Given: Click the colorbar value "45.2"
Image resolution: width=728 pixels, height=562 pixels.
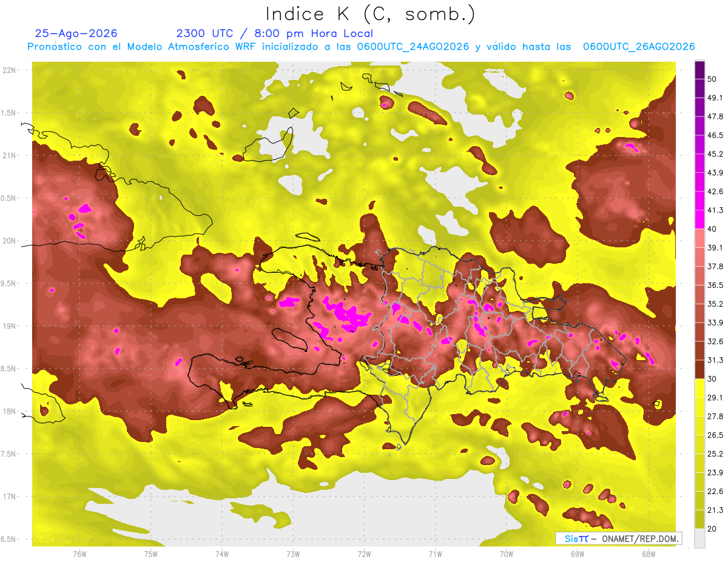Looking at the screenshot, I should coord(715,155).
